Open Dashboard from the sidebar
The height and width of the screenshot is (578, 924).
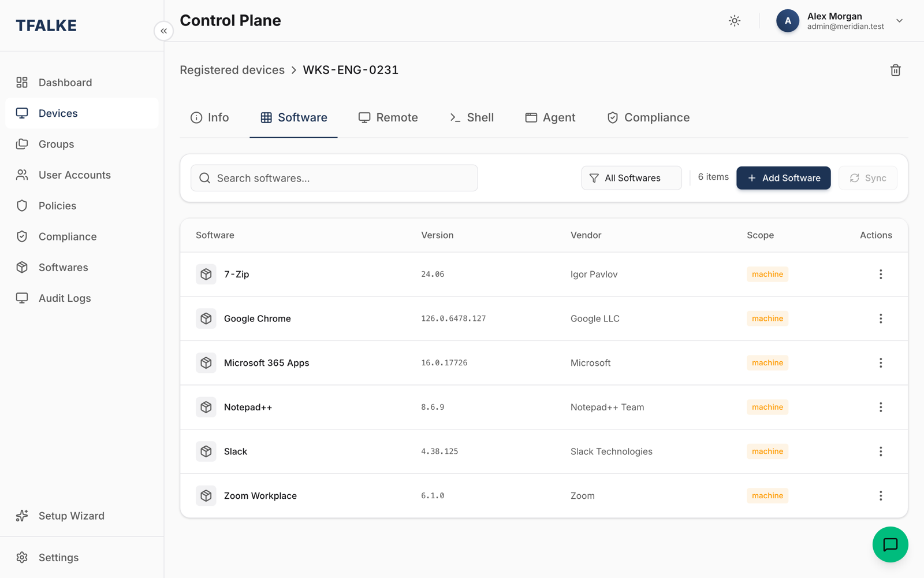pyautogui.click(x=82, y=83)
